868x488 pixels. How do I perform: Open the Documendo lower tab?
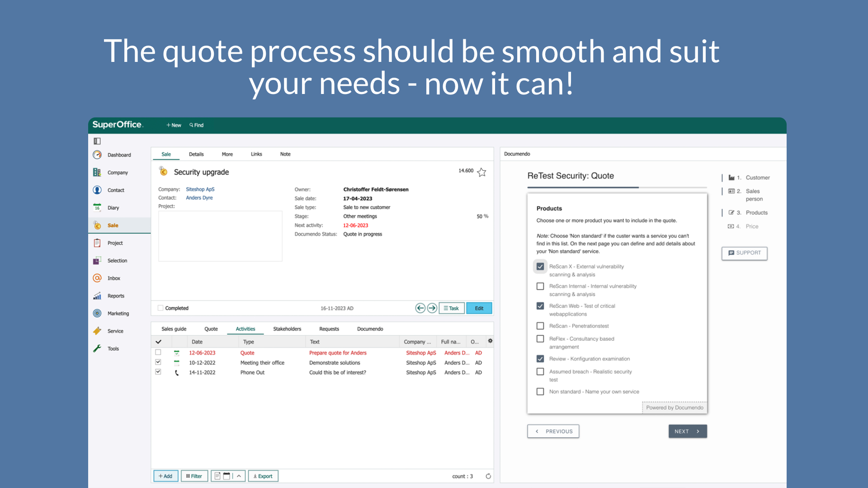(x=370, y=329)
